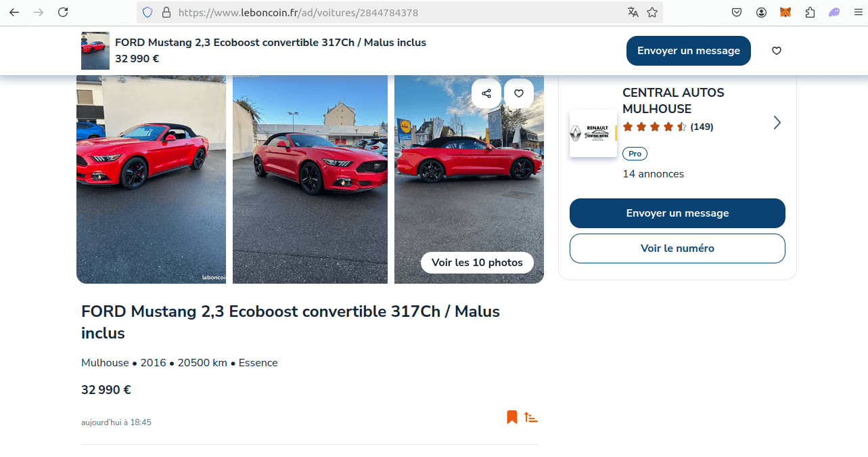
Task: Click the orange bookmark badge icon
Action: coord(512,417)
